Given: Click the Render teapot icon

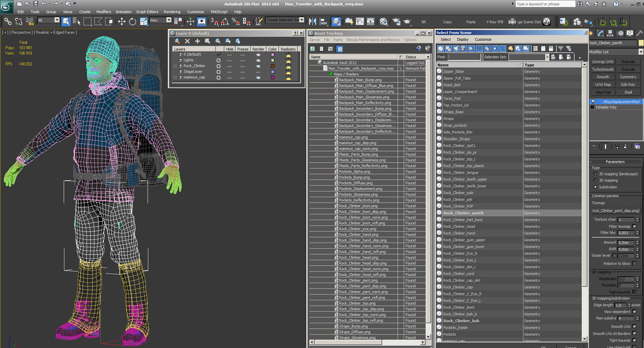Looking at the screenshot, I should coord(407,21).
